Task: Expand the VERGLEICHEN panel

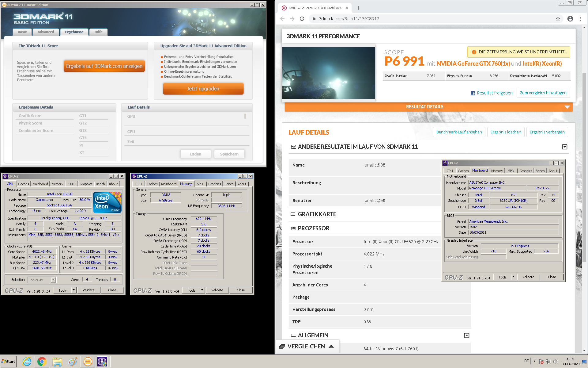Action: tap(307, 346)
